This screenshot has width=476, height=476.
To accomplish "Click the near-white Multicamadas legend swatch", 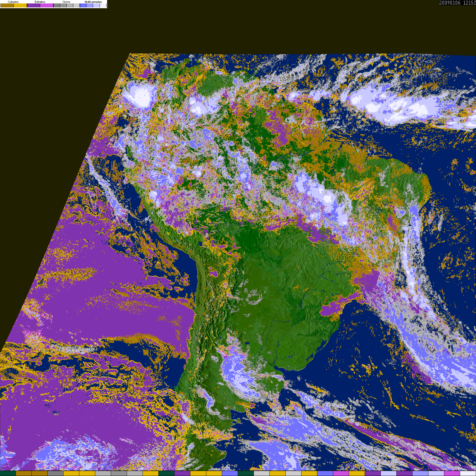I will [103, 6].
